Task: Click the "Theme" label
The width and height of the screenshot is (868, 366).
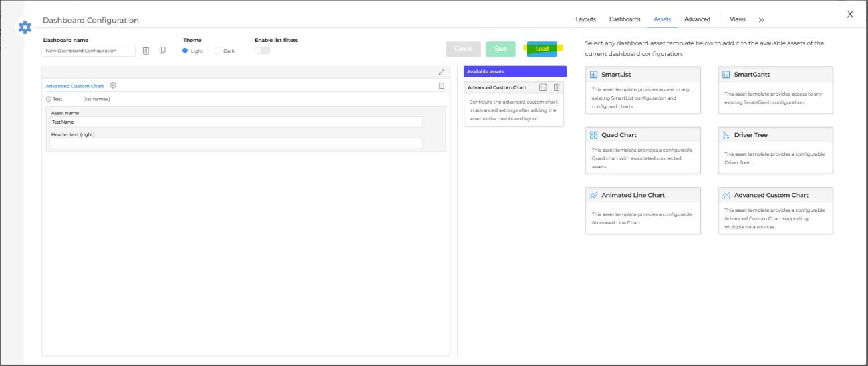Action: pos(192,40)
